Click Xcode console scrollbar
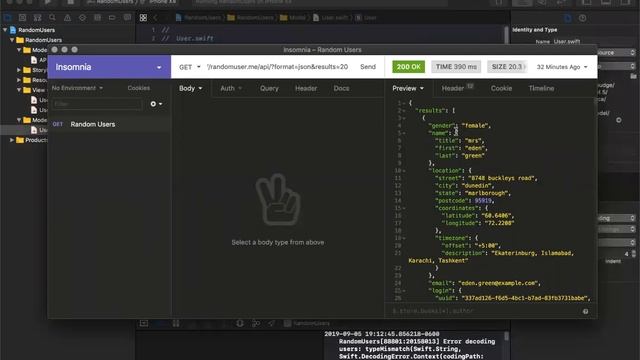This screenshot has width=640, height=360. 507,337
